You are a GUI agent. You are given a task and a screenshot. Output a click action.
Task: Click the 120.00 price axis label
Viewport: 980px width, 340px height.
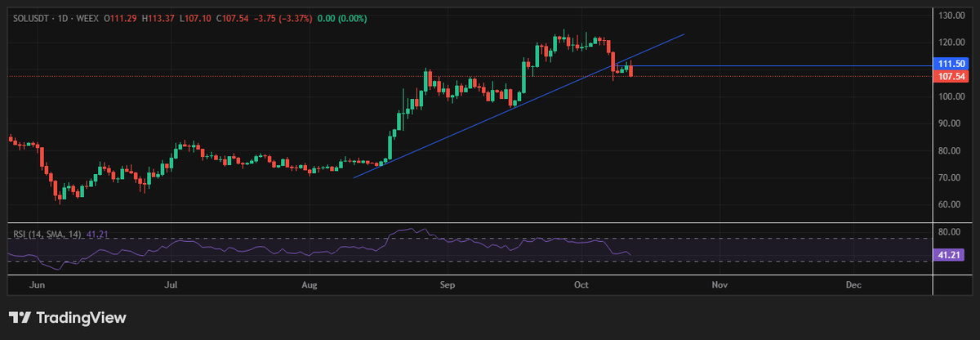pyautogui.click(x=952, y=42)
